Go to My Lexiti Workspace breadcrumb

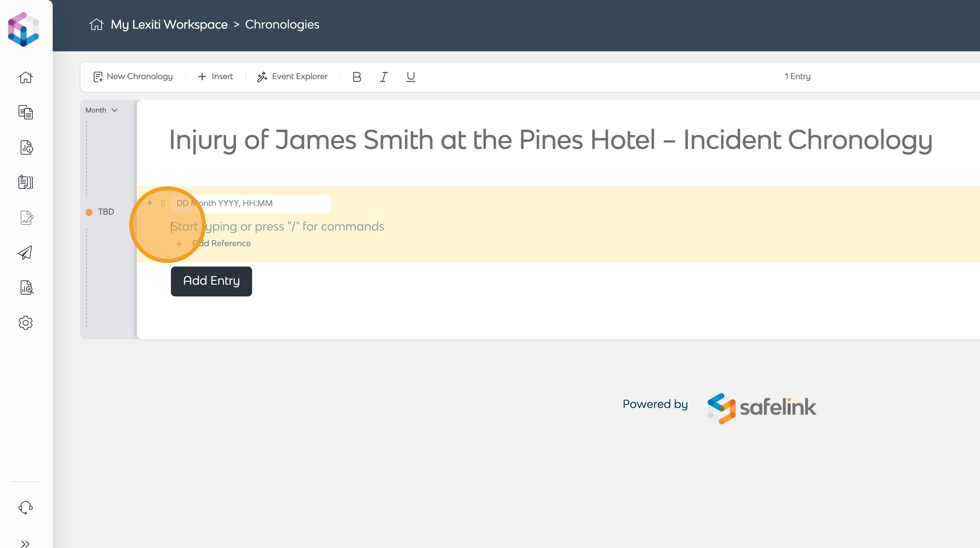(x=169, y=24)
